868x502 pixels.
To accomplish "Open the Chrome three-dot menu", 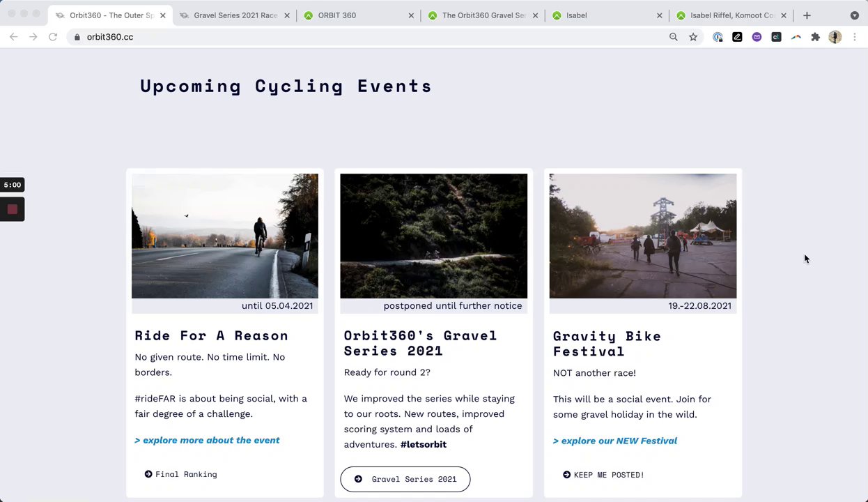I will (855, 37).
